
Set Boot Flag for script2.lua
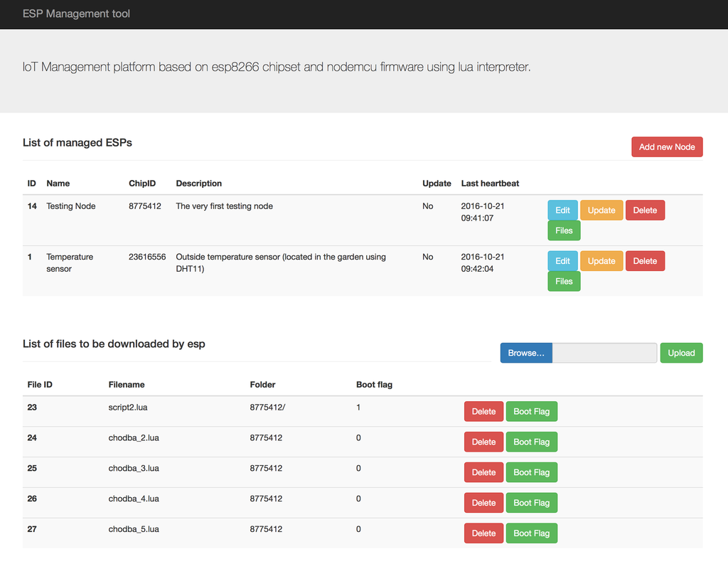[x=531, y=411]
